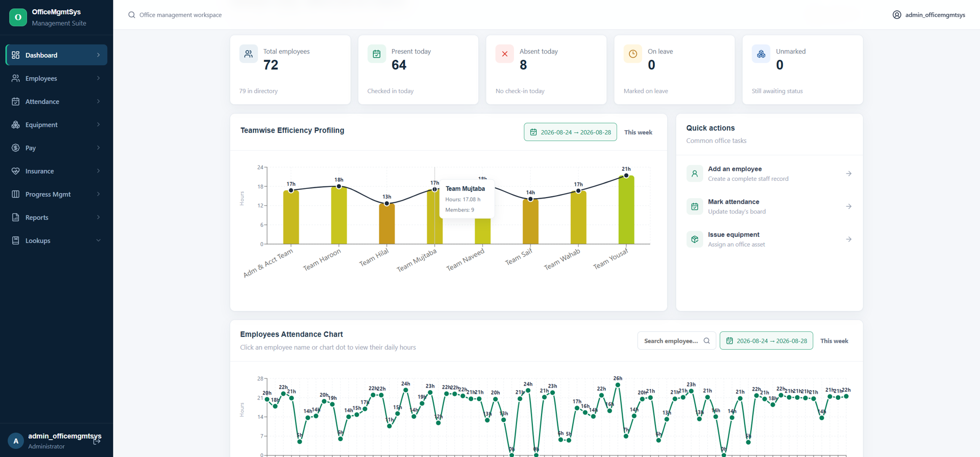Click the Insurance heart icon in sidebar

pyautogui.click(x=16, y=171)
